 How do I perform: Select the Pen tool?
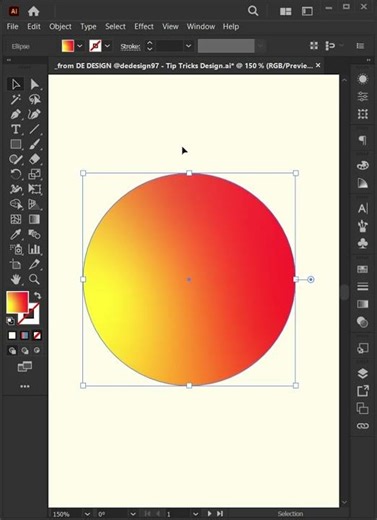tap(15, 114)
